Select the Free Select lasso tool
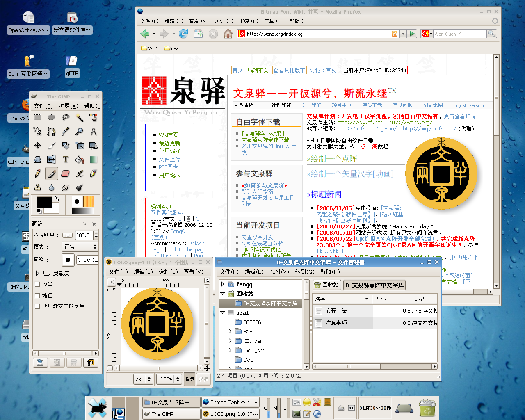 (66, 118)
